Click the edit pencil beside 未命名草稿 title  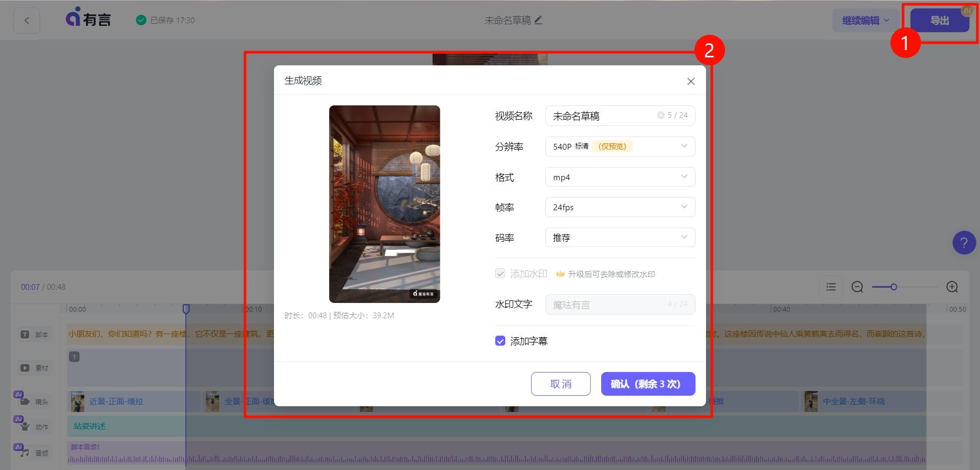point(538,20)
